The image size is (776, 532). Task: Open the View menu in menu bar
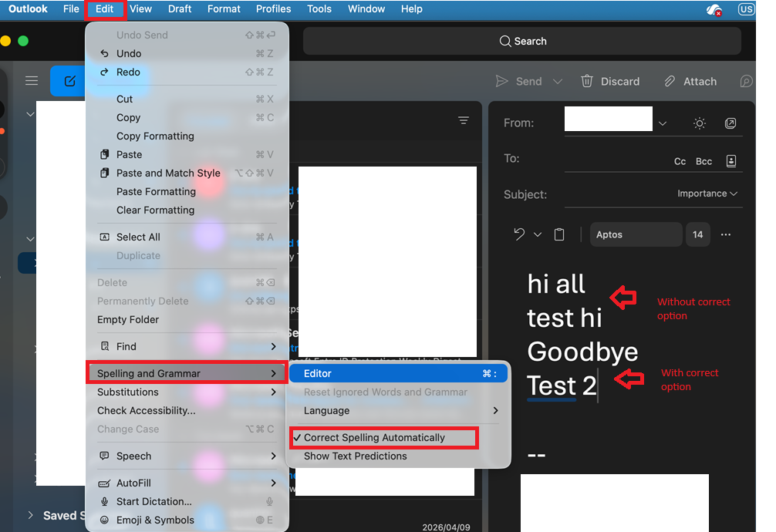(140, 9)
